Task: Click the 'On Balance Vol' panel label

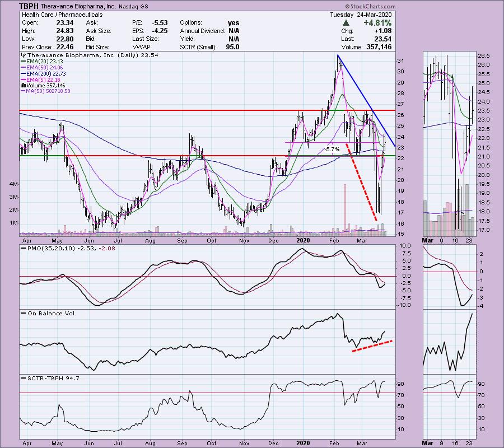Action: tap(51, 314)
